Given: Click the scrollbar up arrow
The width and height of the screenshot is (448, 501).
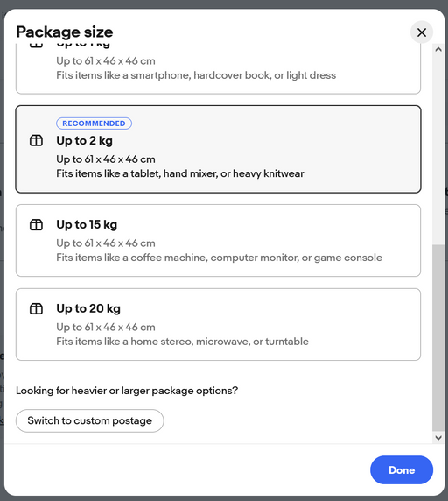Looking at the screenshot, I should tap(438, 49).
